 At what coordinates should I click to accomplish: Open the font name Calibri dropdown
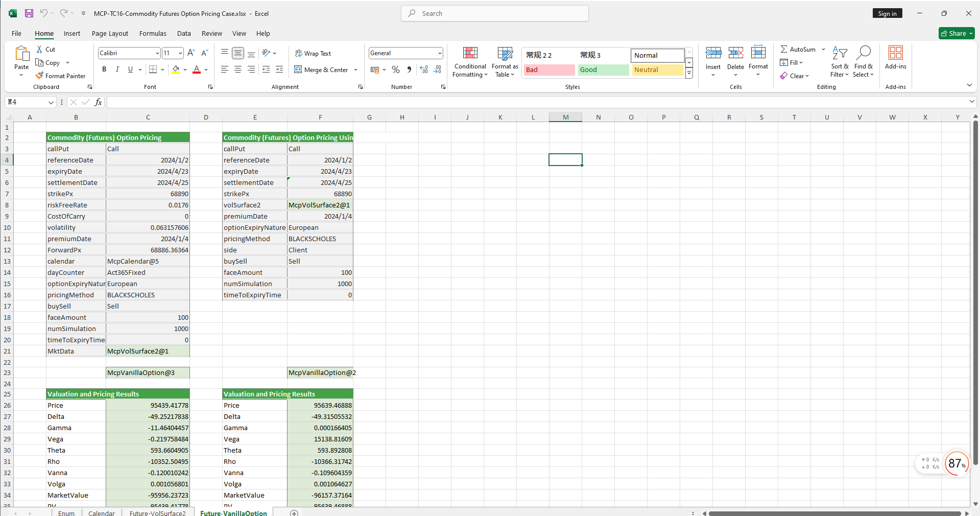[x=157, y=53]
